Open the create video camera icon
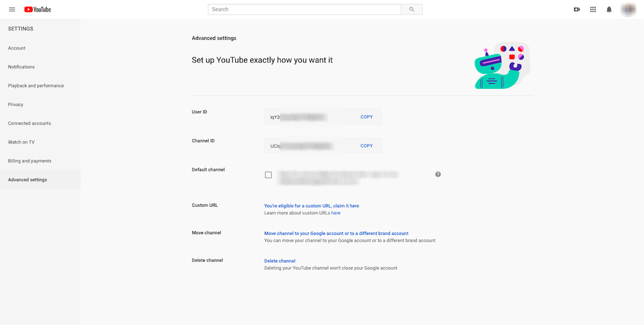The width and height of the screenshot is (644, 325). (577, 9)
